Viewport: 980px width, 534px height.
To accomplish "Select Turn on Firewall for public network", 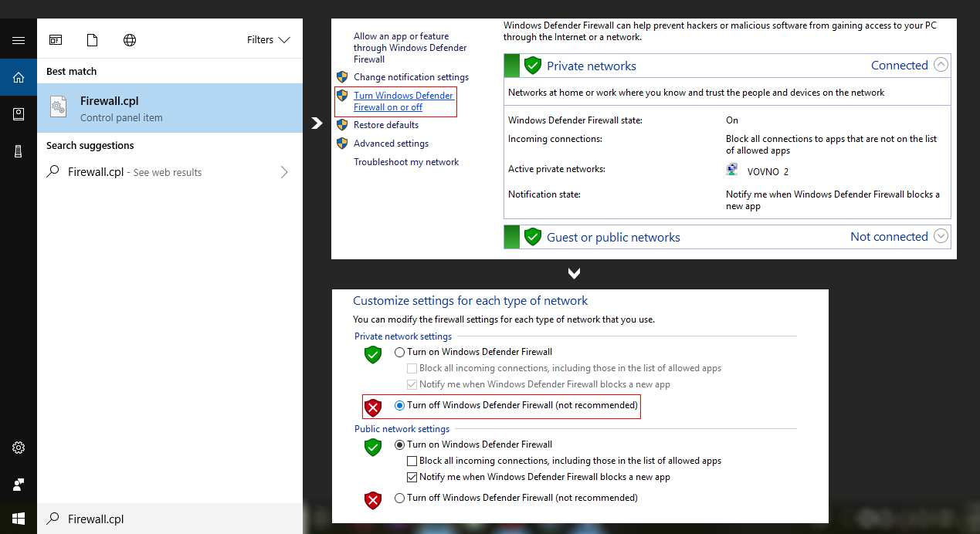I will [399, 444].
